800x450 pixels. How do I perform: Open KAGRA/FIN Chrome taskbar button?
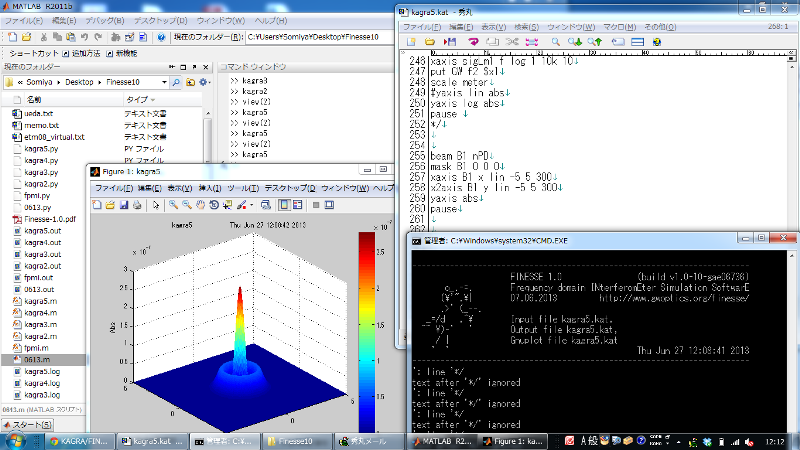click(79, 441)
